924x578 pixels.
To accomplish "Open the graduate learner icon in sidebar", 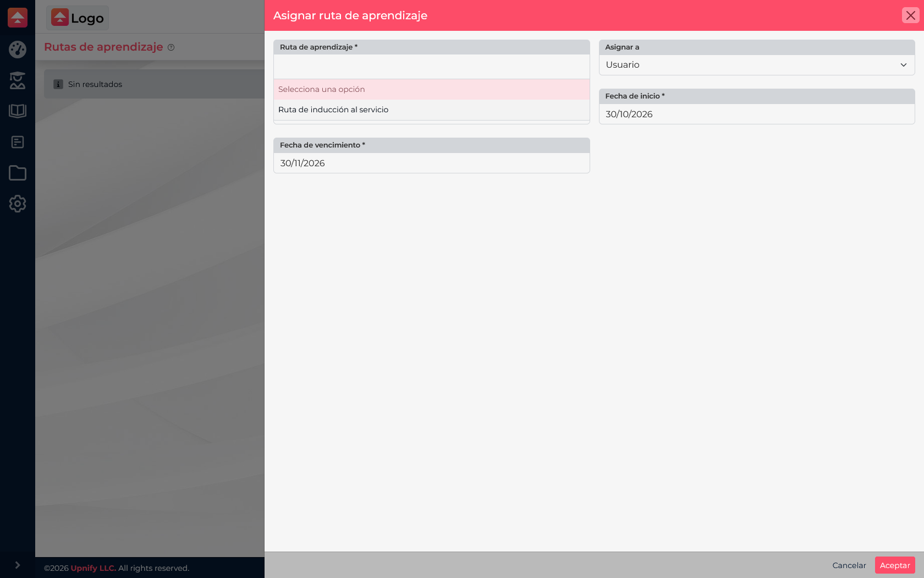I will coord(18,80).
